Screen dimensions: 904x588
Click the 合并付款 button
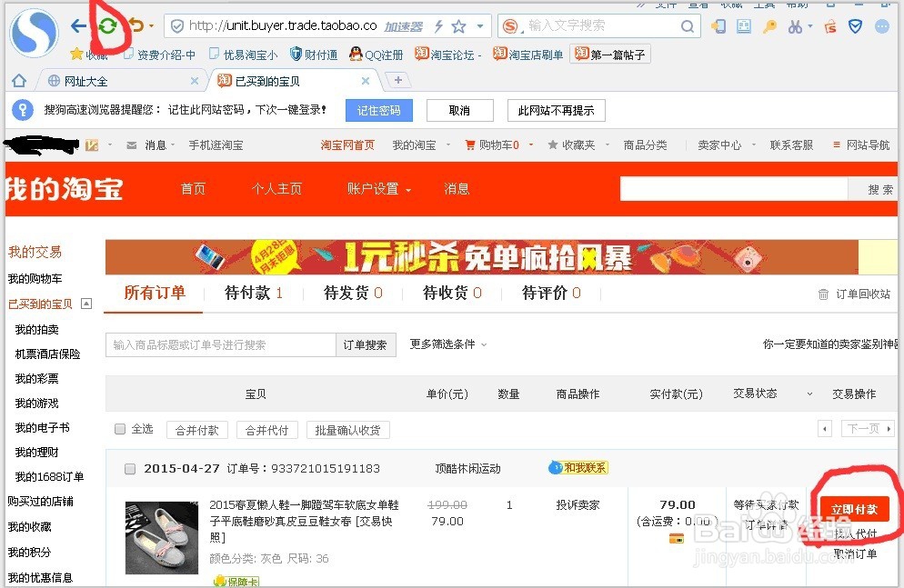tap(197, 430)
